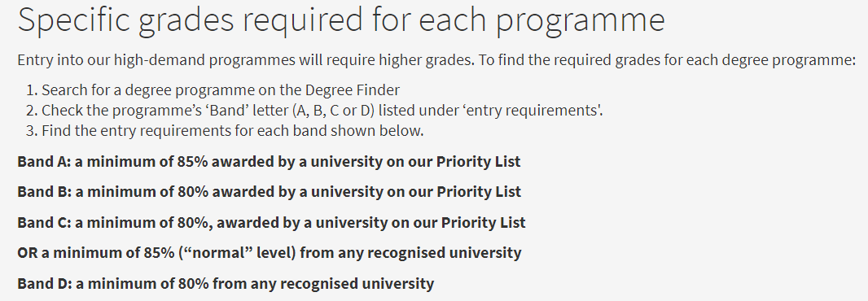Click the 'Entry into our high-demand programmes' paragraph

pos(436,59)
